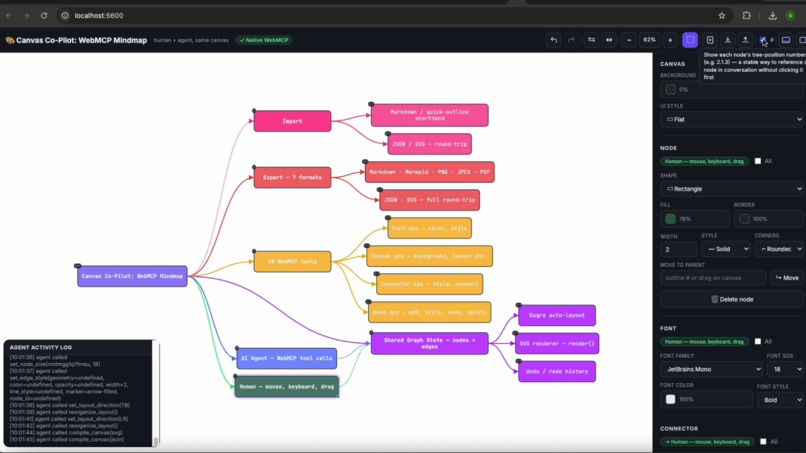The width and height of the screenshot is (806, 453).
Task: Select the Markdown / quick-outline shorthand node
Action: coord(429,115)
